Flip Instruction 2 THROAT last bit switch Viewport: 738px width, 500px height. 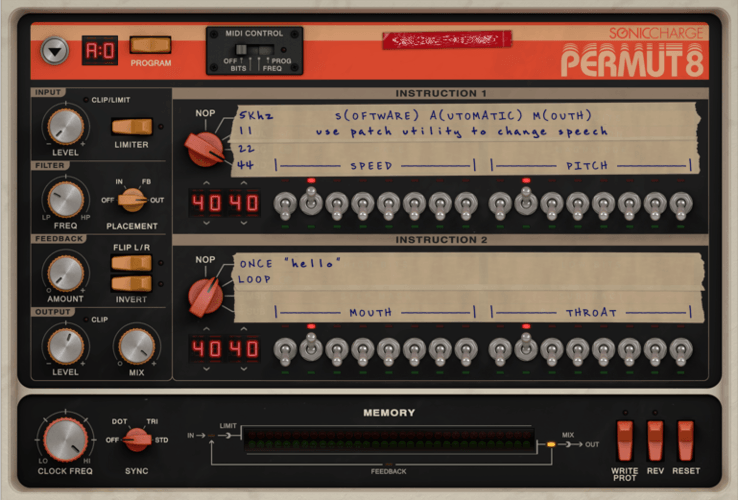click(x=681, y=351)
